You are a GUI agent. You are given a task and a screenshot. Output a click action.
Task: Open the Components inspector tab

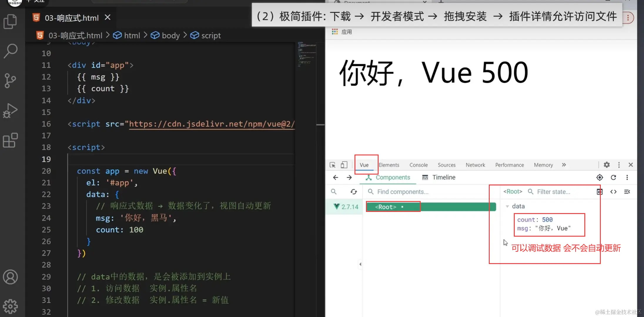click(388, 177)
